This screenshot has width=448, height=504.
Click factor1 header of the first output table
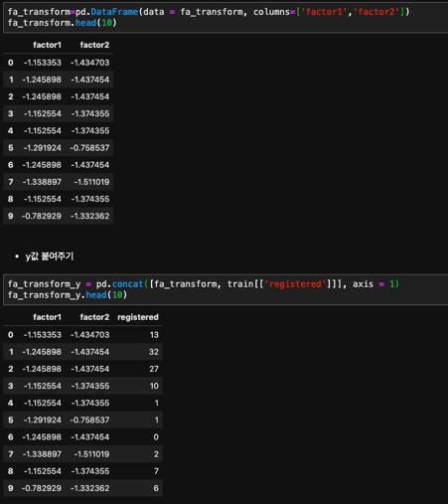[47, 45]
